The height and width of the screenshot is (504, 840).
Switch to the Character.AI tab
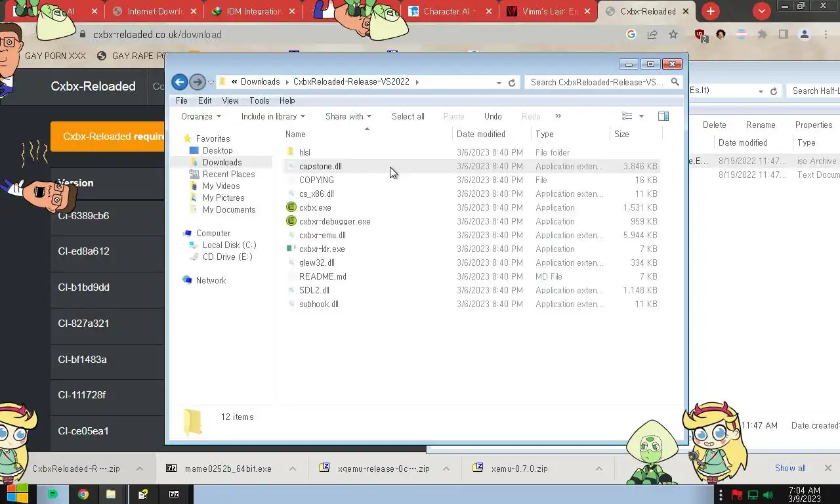[451, 11]
